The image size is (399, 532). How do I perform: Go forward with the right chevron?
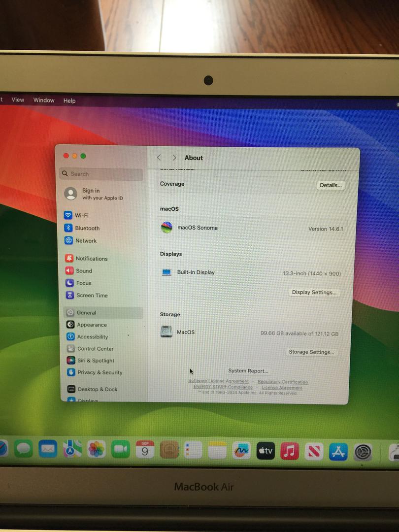[x=174, y=158]
